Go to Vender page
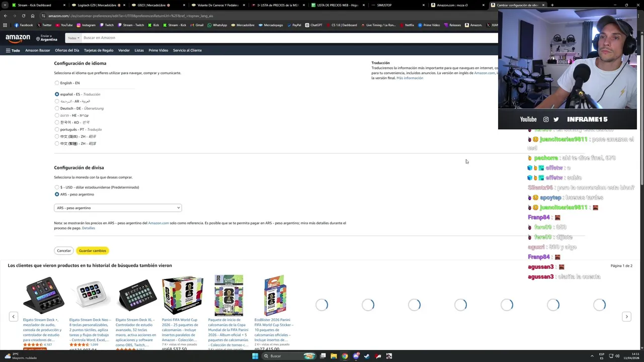644x362 pixels. pos(124,50)
